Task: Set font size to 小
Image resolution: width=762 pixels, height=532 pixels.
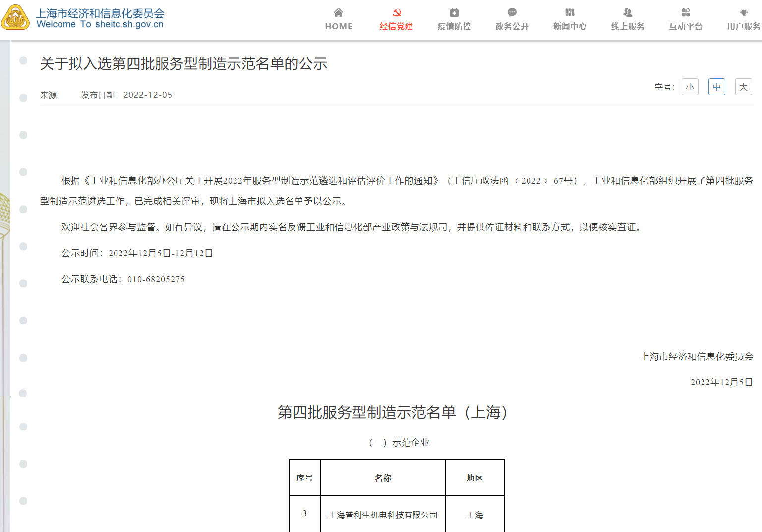Action: pos(690,87)
